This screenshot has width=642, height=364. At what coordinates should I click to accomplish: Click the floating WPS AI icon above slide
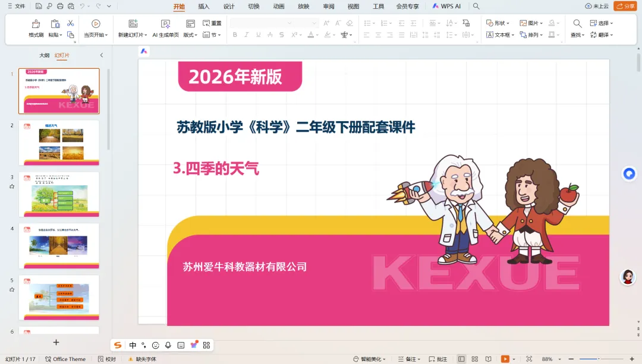[x=144, y=51]
